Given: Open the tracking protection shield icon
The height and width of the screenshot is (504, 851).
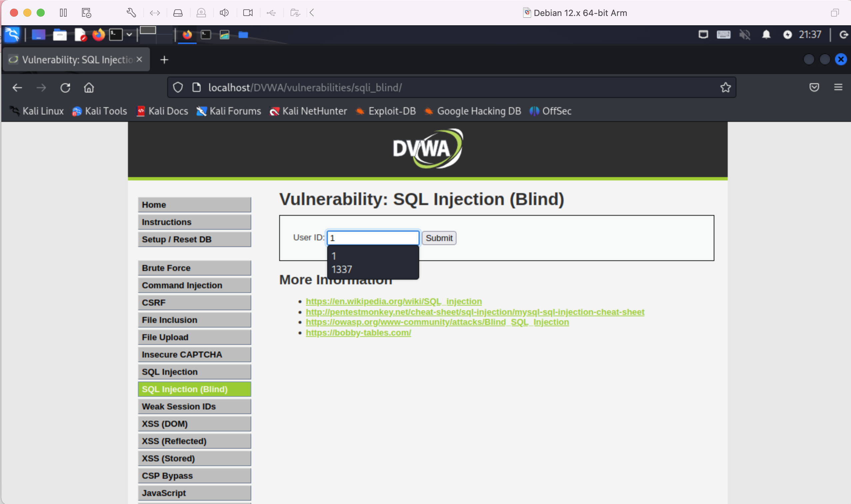Looking at the screenshot, I should tap(178, 88).
